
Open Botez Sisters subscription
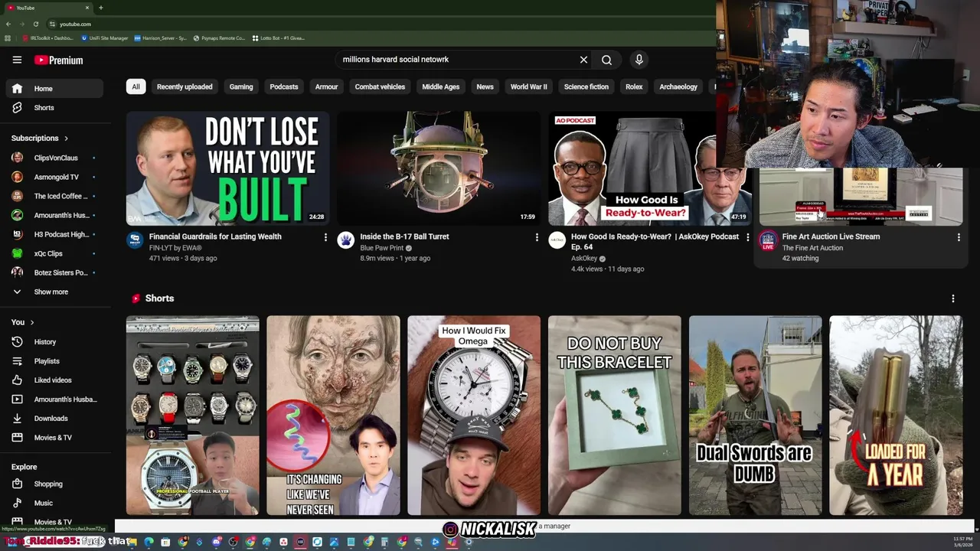pos(54,272)
